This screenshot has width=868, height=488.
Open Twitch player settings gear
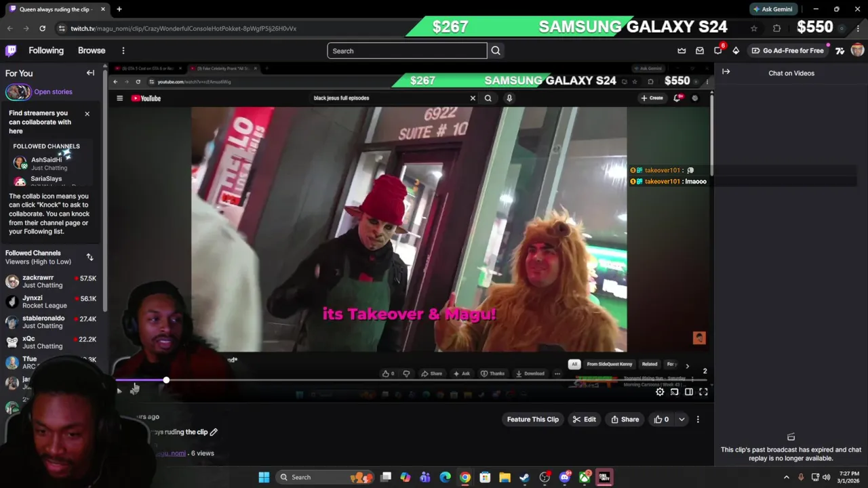660,392
